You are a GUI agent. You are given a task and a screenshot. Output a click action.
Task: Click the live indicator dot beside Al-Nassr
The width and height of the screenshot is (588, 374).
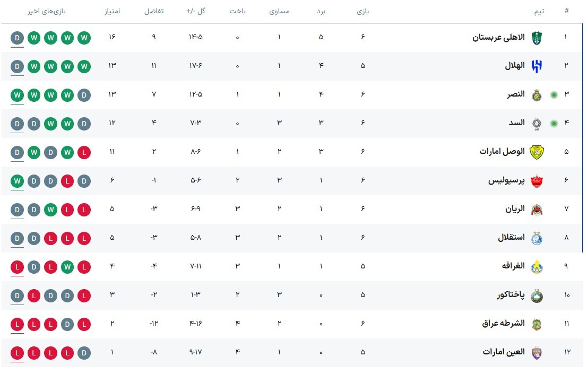[554, 95]
